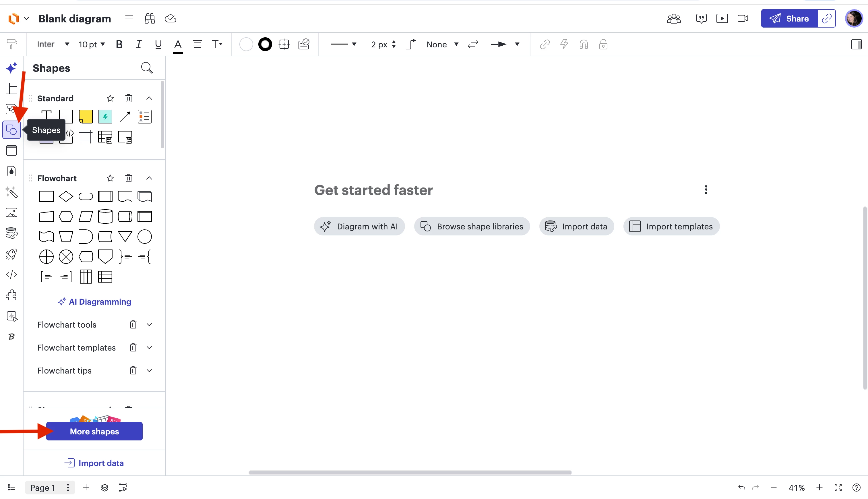Click the comments speech bubble icon

coord(701,18)
